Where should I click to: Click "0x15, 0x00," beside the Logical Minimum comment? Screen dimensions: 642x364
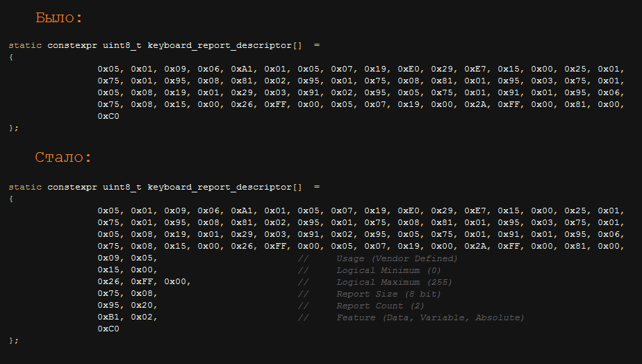[x=128, y=270]
